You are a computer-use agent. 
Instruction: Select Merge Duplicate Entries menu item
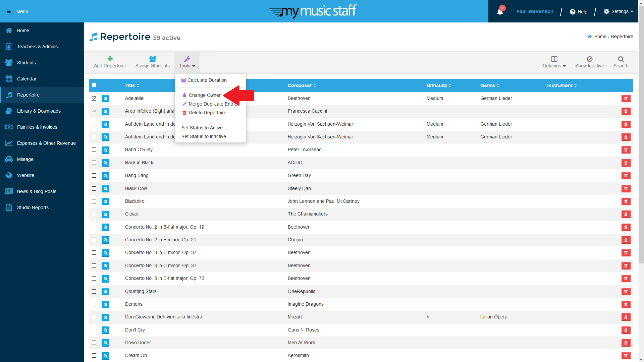(210, 104)
